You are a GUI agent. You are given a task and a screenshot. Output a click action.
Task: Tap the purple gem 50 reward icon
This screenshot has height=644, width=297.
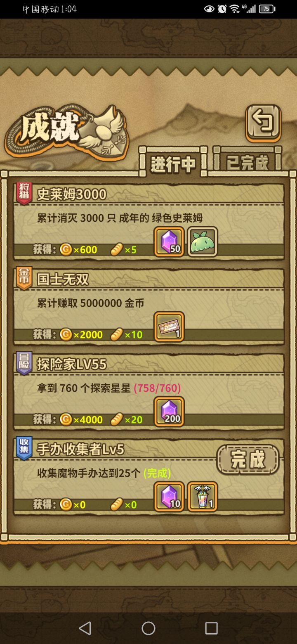click(x=169, y=242)
